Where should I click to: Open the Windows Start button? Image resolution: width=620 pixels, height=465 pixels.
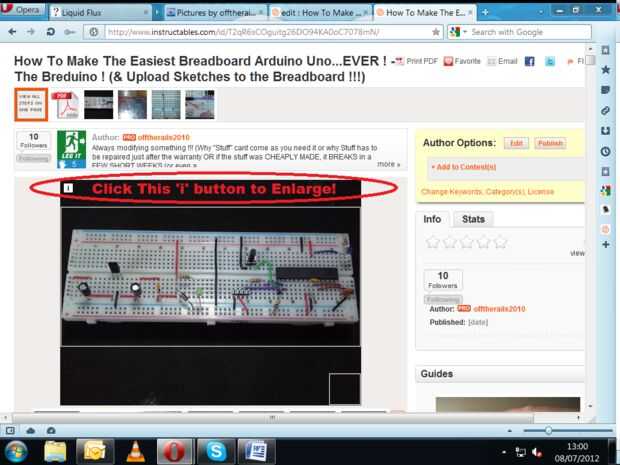click(x=16, y=451)
